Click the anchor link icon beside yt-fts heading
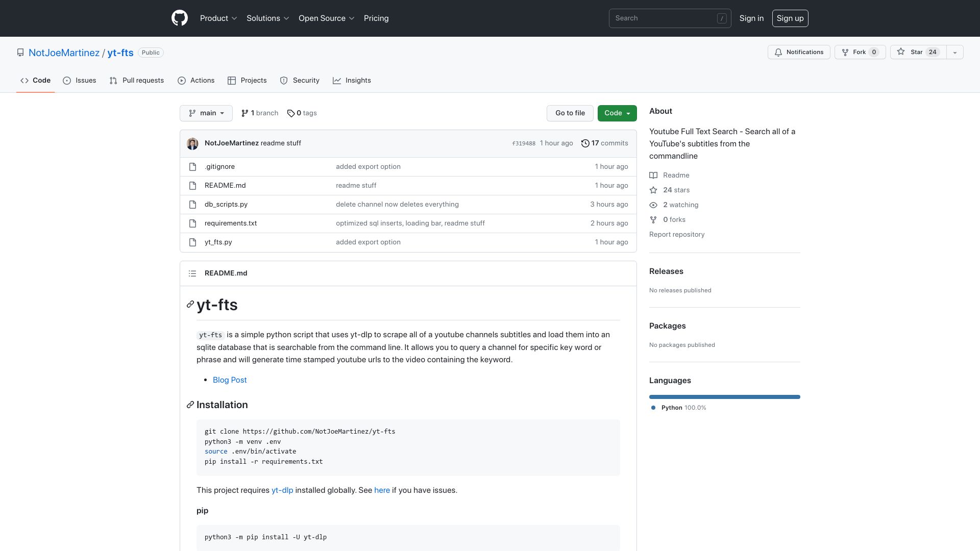 pos(190,305)
